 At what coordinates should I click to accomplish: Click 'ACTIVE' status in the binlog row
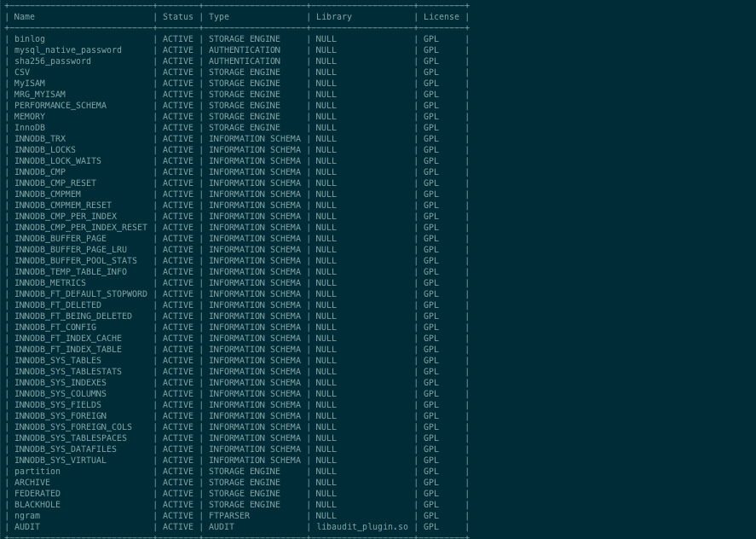point(178,39)
